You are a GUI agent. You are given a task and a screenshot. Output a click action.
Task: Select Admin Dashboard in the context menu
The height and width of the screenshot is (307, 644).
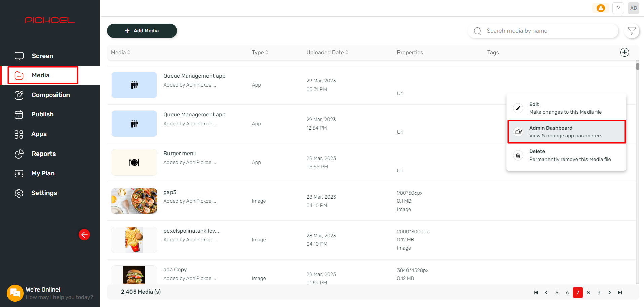(566, 132)
